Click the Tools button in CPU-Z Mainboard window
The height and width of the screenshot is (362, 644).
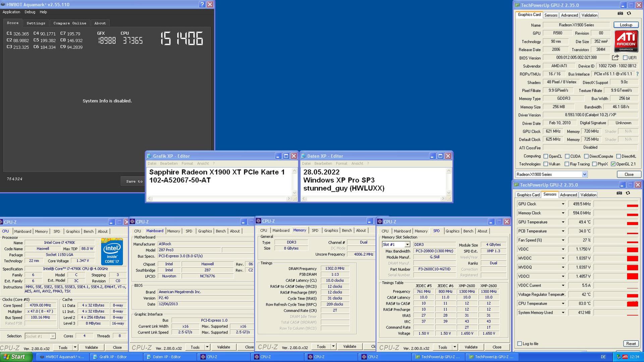point(195,347)
